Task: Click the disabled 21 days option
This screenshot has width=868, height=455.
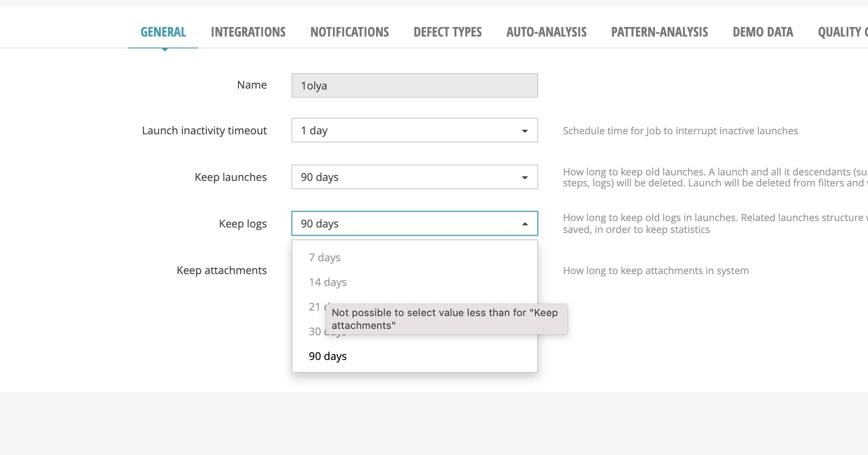Action: 318,307
